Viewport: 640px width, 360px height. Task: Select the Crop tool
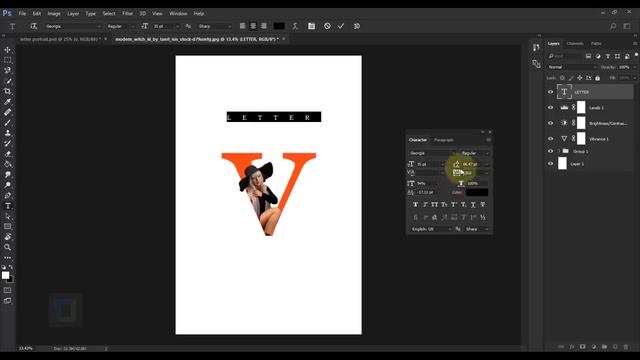[7, 91]
